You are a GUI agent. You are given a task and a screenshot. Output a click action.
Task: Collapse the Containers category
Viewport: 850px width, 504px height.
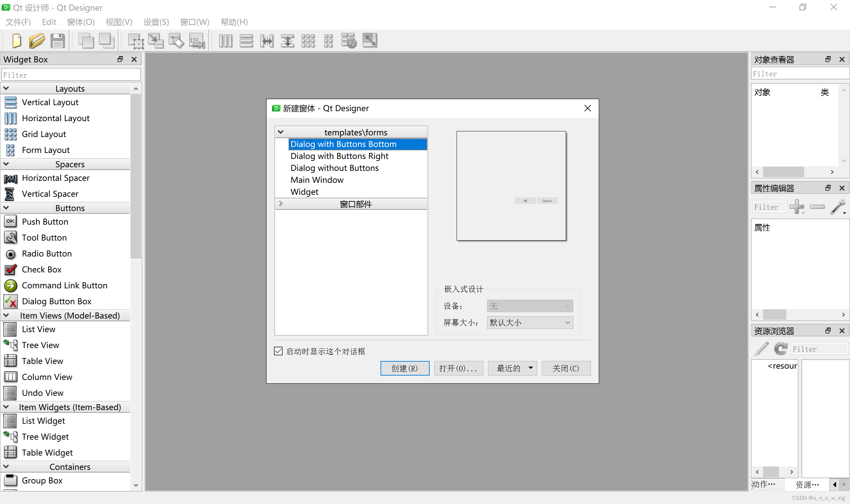point(6,467)
